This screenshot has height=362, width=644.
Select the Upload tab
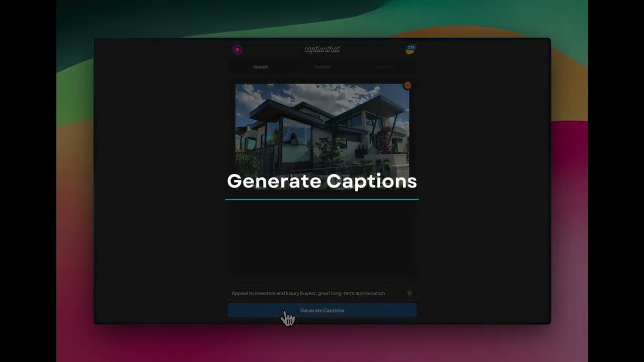click(260, 66)
